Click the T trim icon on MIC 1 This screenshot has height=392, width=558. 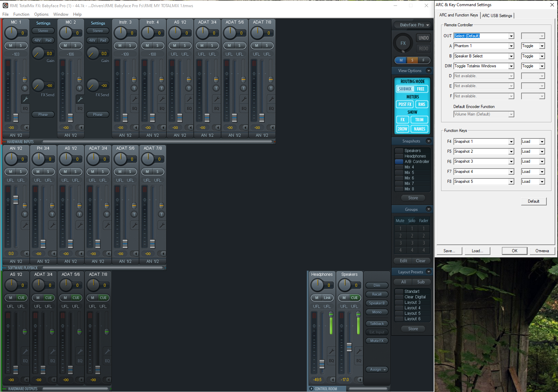25,88
